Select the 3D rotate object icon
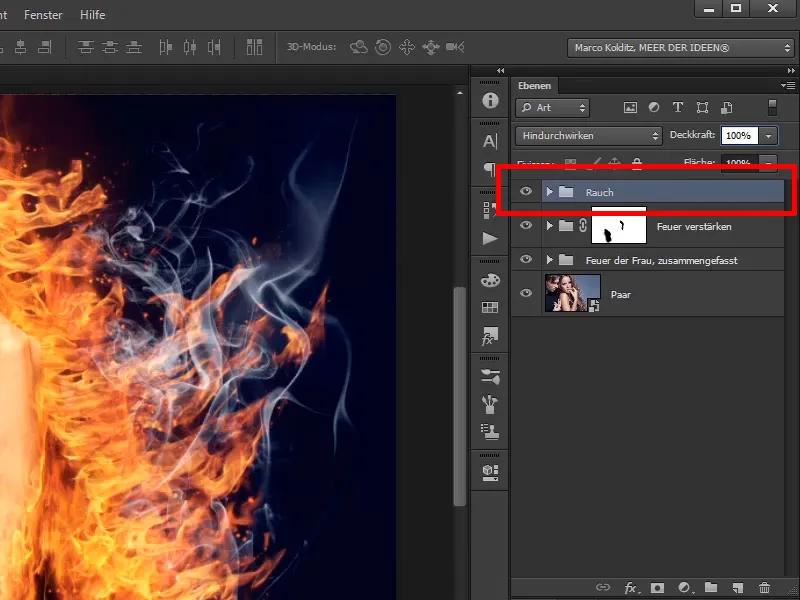 (x=359, y=47)
